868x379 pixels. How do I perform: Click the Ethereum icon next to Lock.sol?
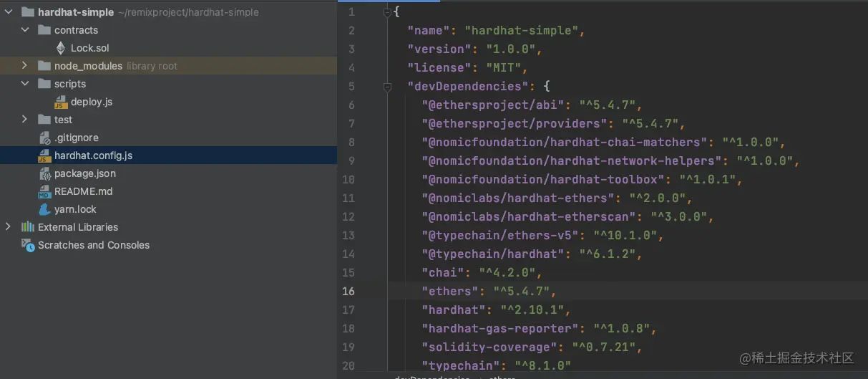tap(61, 48)
